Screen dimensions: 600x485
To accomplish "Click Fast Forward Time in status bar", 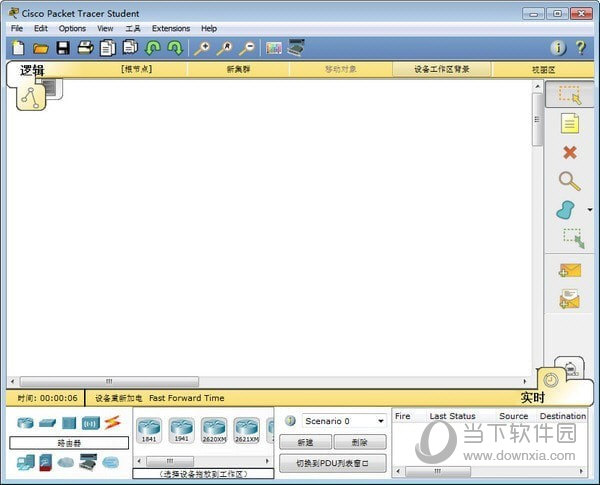I will tap(187, 398).
